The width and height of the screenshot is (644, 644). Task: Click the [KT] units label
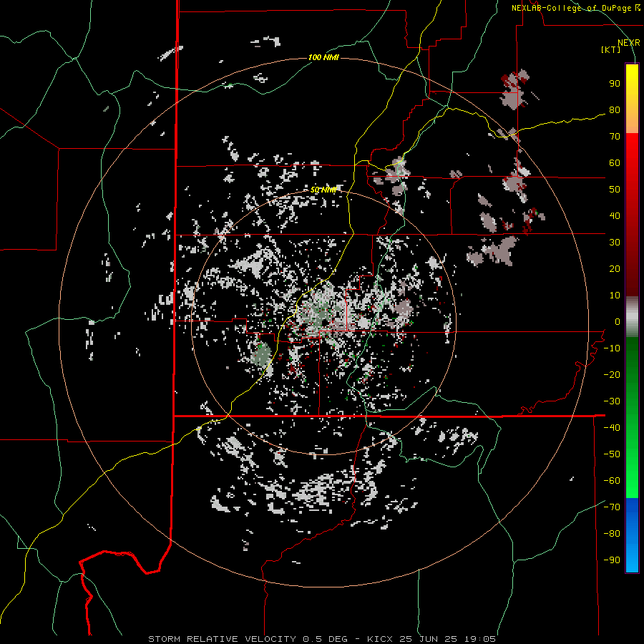click(x=611, y=49)
